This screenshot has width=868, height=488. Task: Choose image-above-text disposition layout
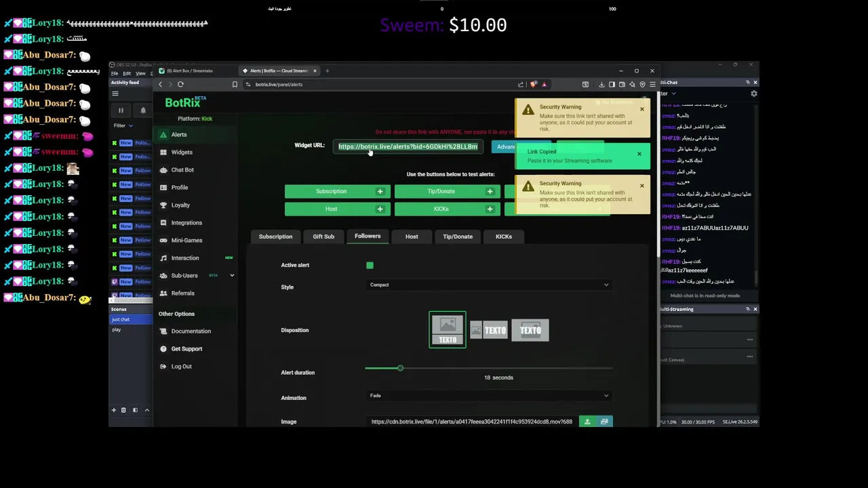click(448, 330)
